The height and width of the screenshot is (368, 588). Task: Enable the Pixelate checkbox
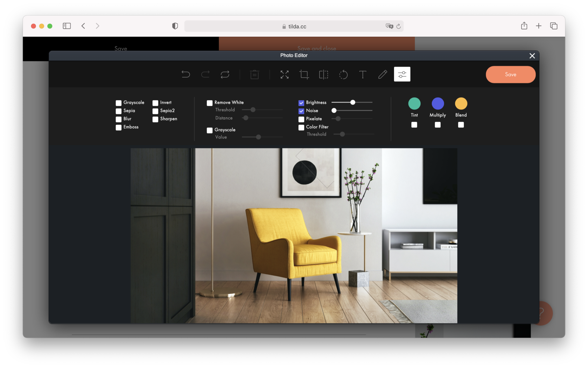click(301, 119)
